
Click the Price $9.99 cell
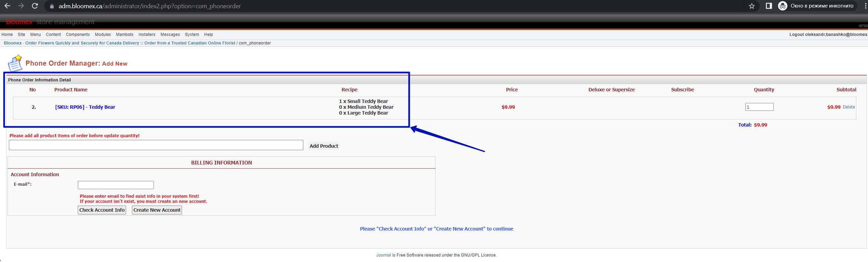click(508, 107)
